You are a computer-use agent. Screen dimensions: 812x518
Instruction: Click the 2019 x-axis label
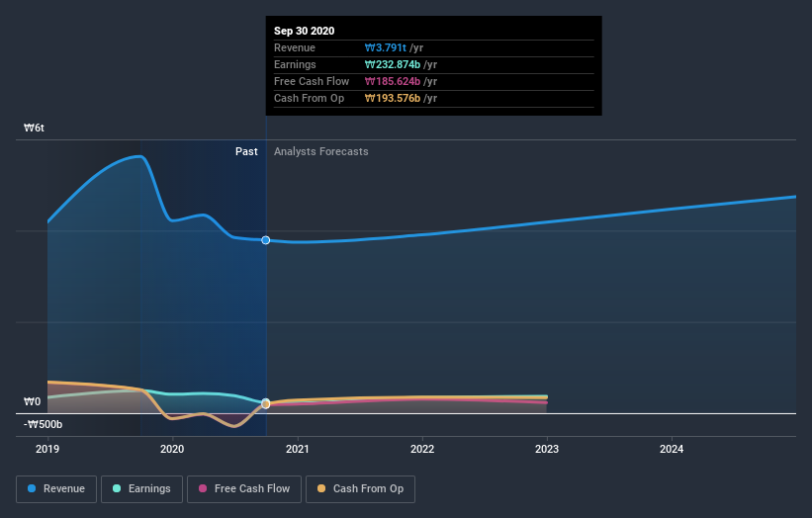pyautogui.click(x=47, y=449)
